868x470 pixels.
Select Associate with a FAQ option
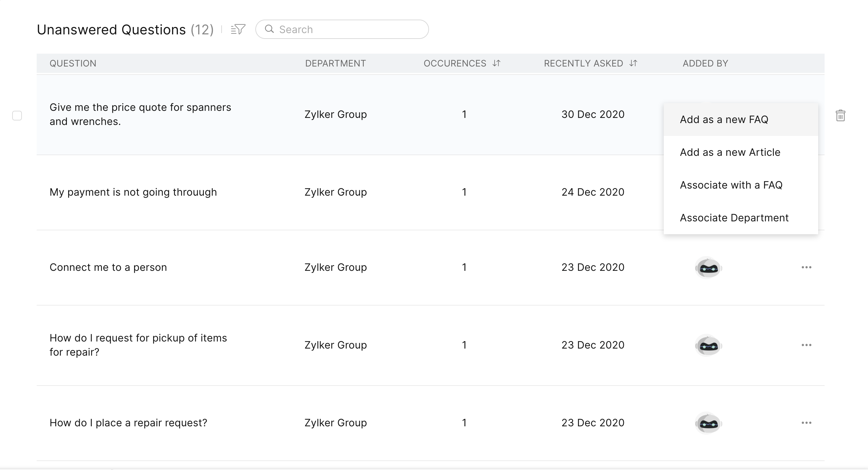pos(731,185)
